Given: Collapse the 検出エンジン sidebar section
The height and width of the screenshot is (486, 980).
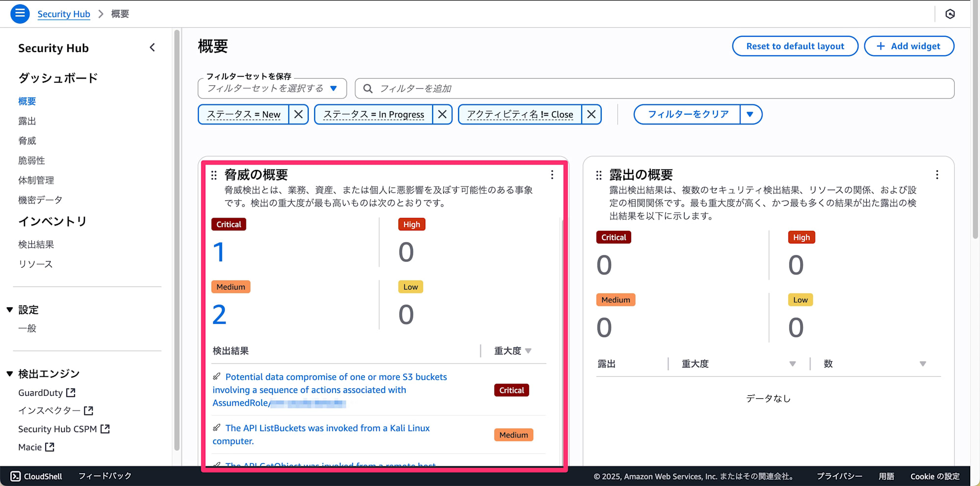Looking at the screenshot, I should (9, 374).
